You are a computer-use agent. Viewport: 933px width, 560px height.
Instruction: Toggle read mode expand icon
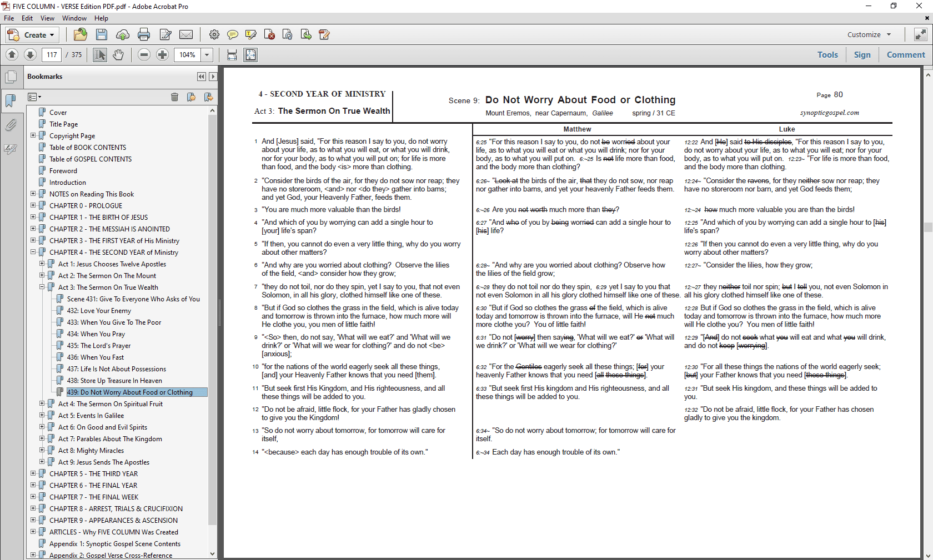[920, 34]
